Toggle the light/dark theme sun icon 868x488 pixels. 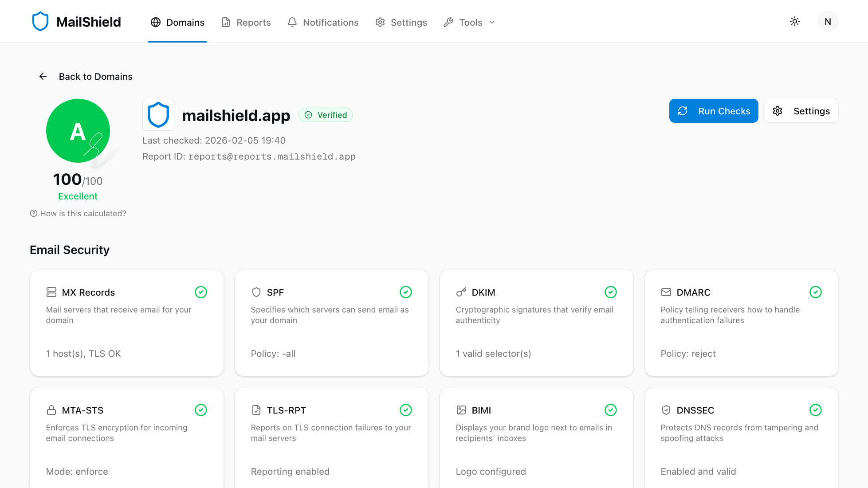click(795, 21)
